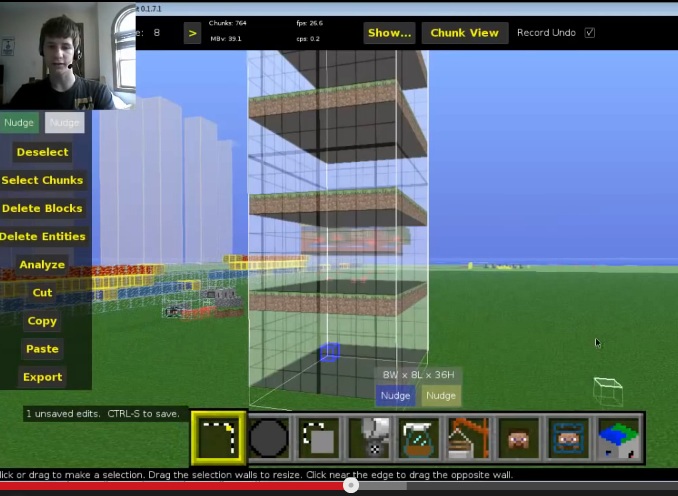Click Analyze in the side panel

42,265
